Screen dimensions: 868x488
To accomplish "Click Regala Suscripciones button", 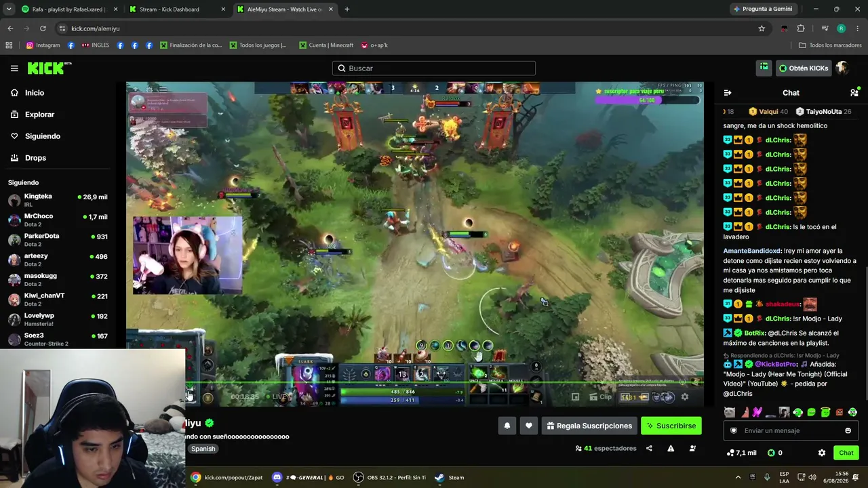I will click(x=588, y=426).
